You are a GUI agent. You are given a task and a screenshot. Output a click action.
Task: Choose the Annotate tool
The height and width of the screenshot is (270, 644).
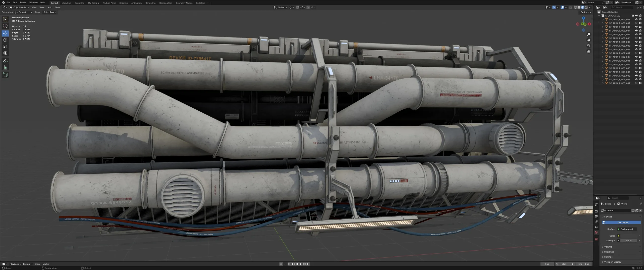(x=5, y=61)
